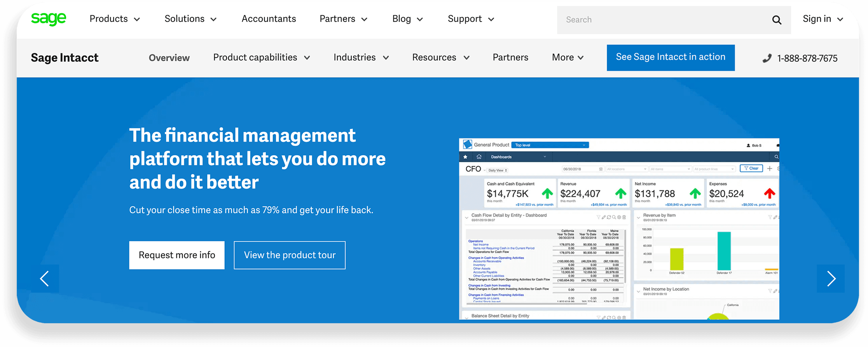Viewport: 868px width, 347px height.
Task: Click See Sage Intacct in action
Action: pyautogui.click(x=671, y=58)
